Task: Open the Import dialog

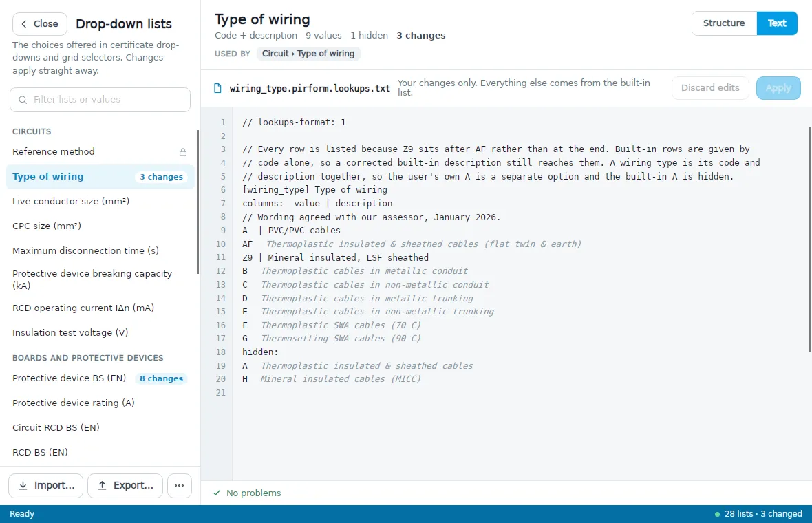Action: click(45, 486)
